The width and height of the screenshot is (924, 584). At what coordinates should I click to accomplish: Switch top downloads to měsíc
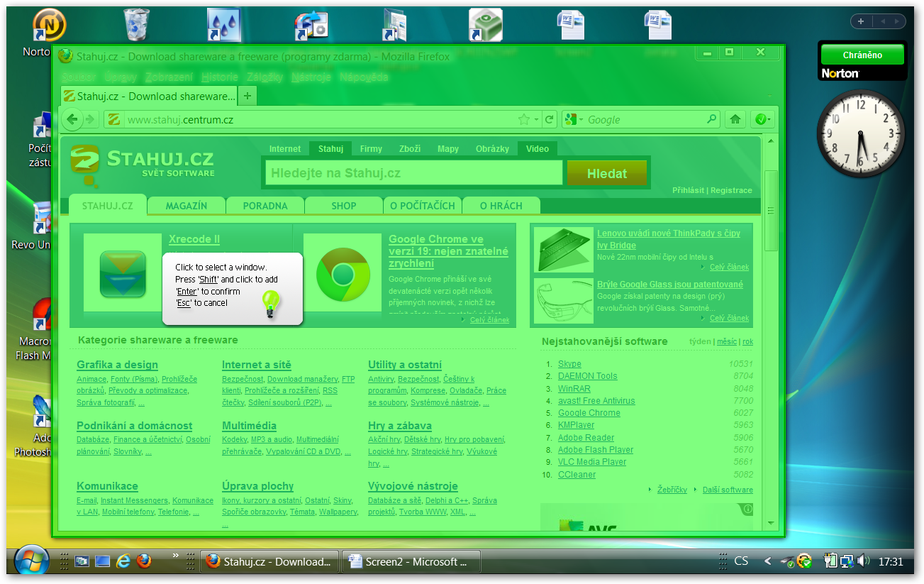click(x=727, y=341)
